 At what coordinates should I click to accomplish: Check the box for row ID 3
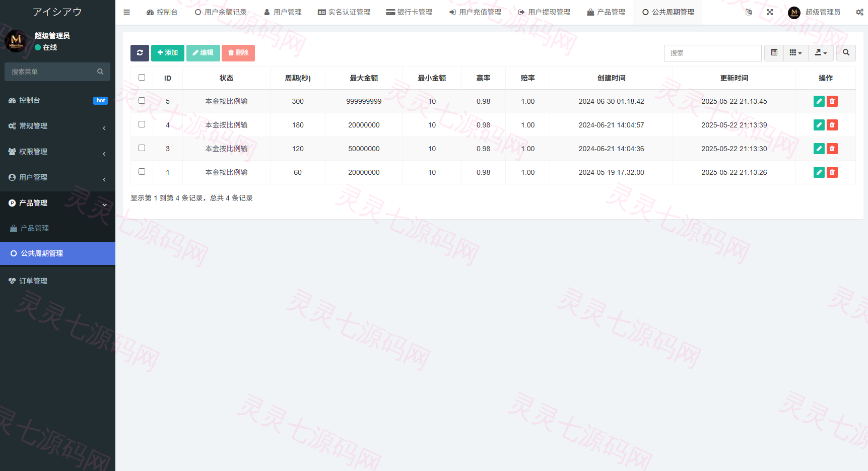pos(142,148)
